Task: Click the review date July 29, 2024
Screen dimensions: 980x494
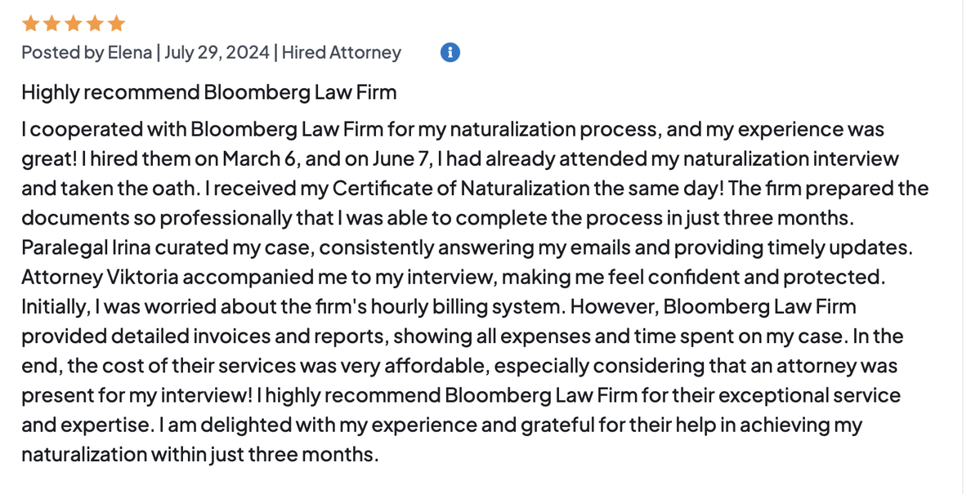Action: pyautogui.click(x=217, y=52)
